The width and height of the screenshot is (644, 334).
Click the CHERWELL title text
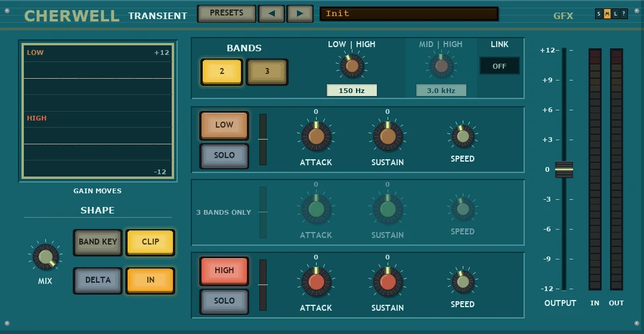[72, 16]
